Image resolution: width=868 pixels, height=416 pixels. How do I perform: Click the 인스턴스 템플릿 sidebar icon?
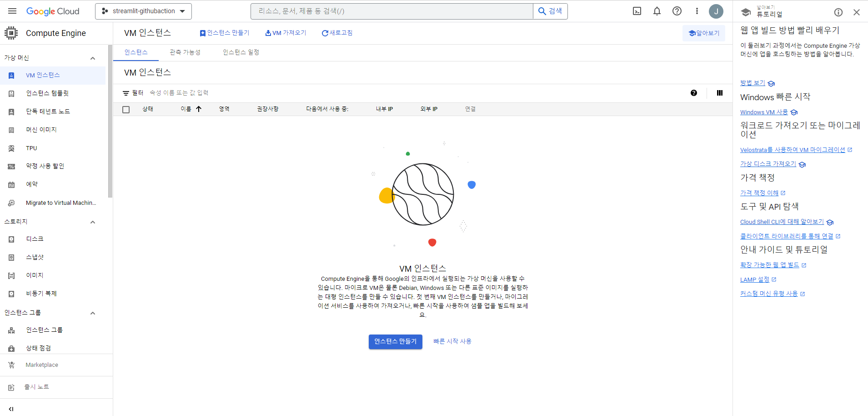(x=11, y=94)
